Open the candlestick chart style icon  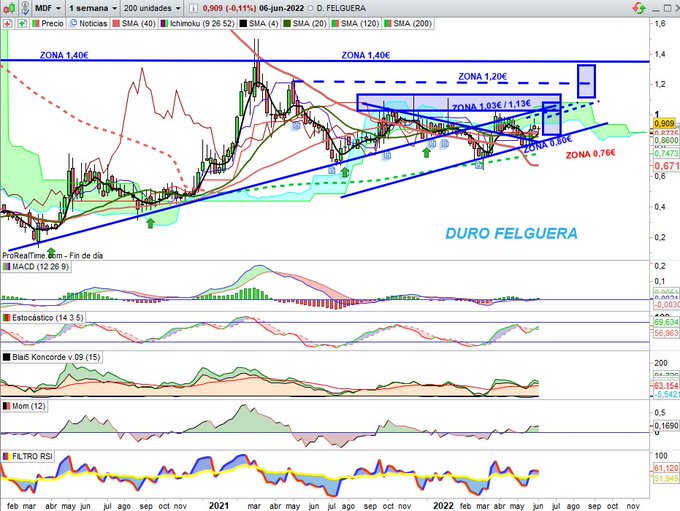click(x=10, y=8)
